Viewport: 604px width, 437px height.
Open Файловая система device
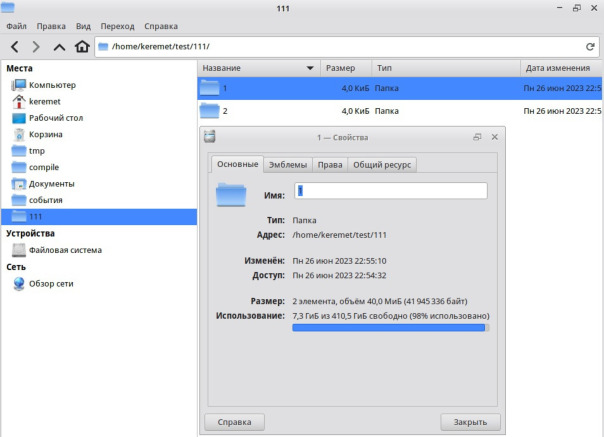tap(57, 250)
